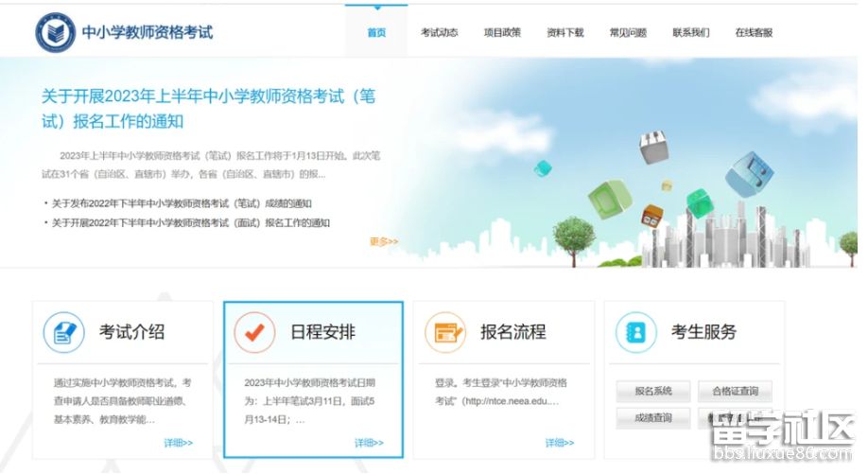Select 联系我们 in the navigation bar
The image size is (868, 474).
[690, 32]
